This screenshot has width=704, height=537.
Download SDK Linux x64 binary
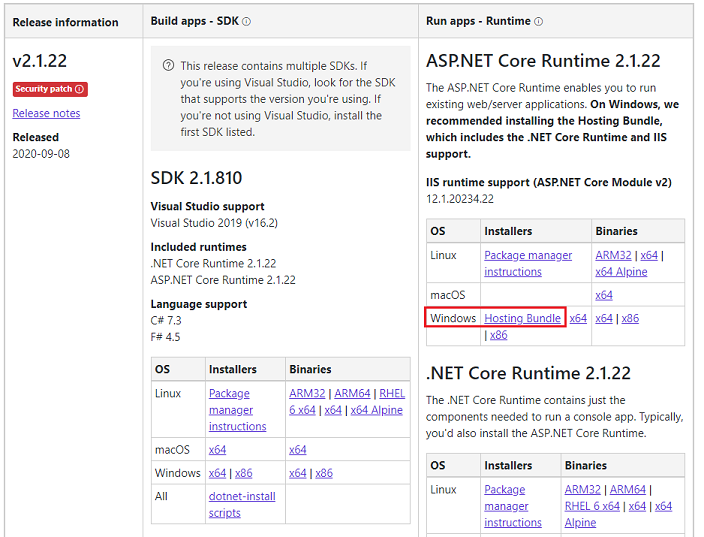[x=333, y=410]
